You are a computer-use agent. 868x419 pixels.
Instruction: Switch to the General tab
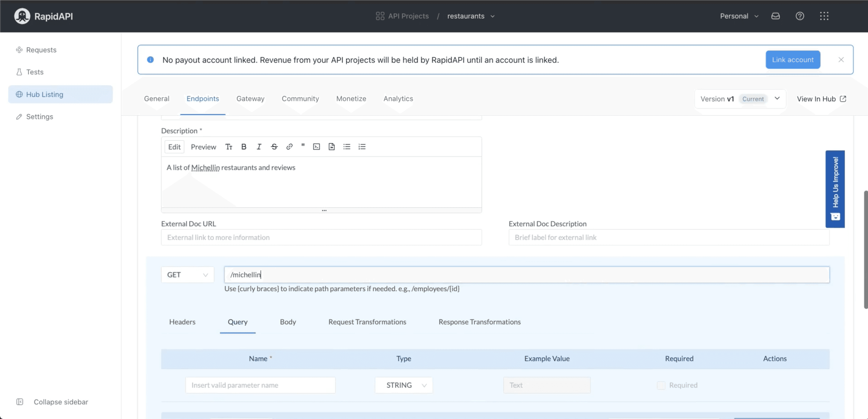point(156,99)
